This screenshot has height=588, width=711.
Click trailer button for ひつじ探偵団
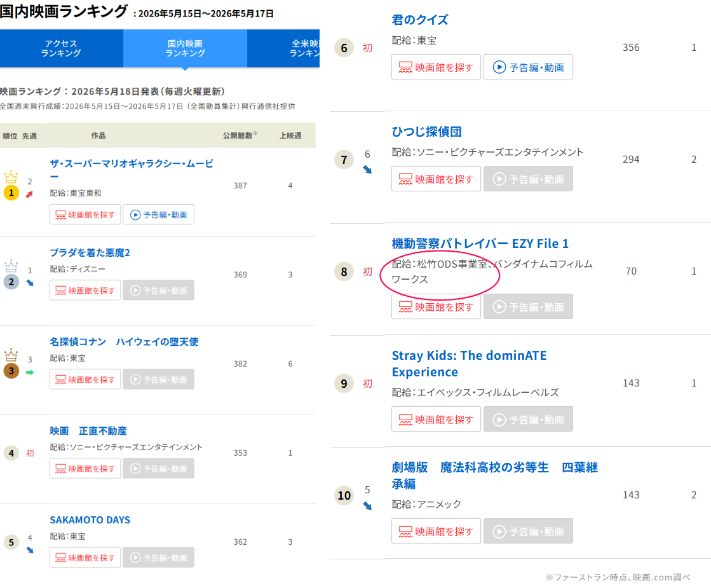click(x=528, y=179)
